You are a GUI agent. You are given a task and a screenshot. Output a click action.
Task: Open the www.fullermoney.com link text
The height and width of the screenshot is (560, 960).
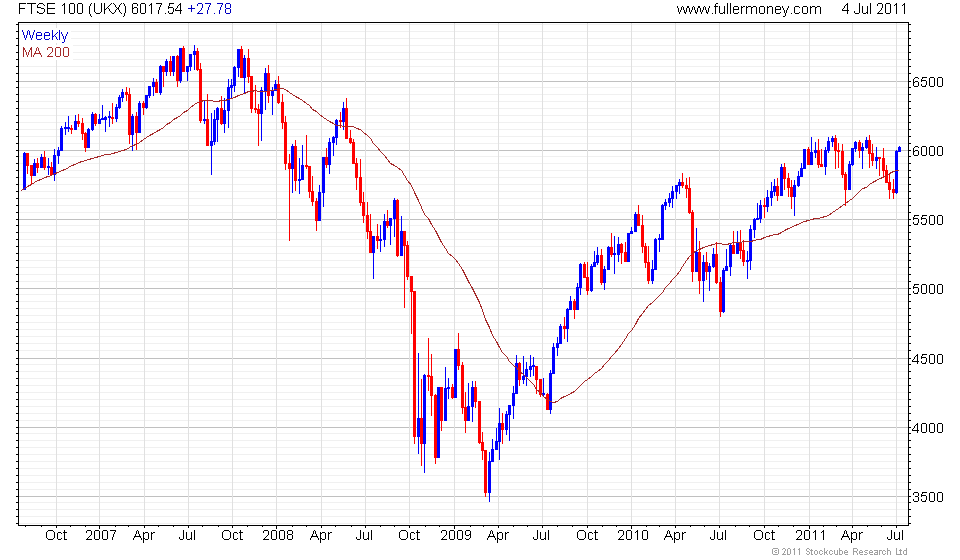tap(749, 9)
